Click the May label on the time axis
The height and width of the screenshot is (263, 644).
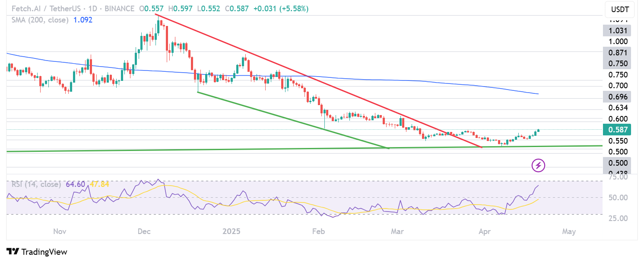pyautogui.click(x=569, y=232)
